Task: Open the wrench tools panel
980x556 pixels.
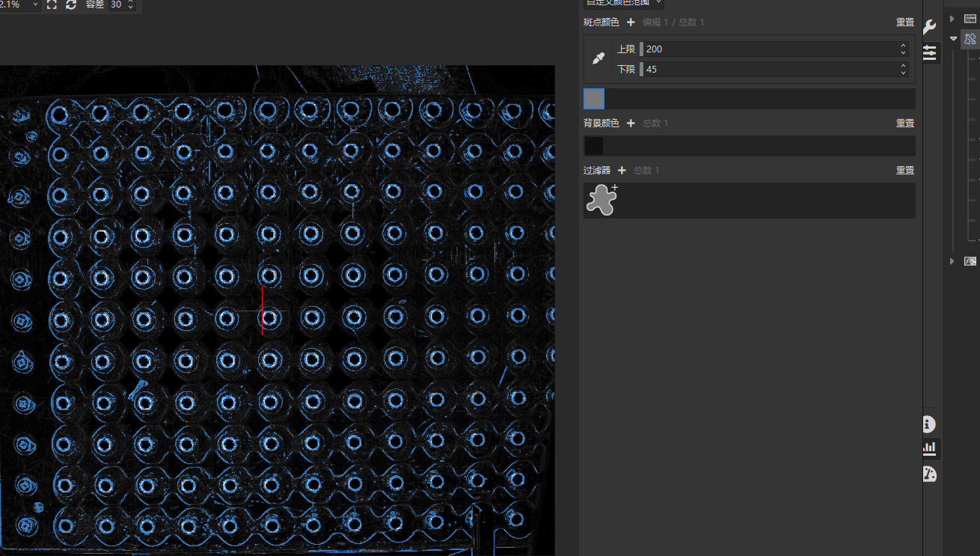Action: (928, 28)
